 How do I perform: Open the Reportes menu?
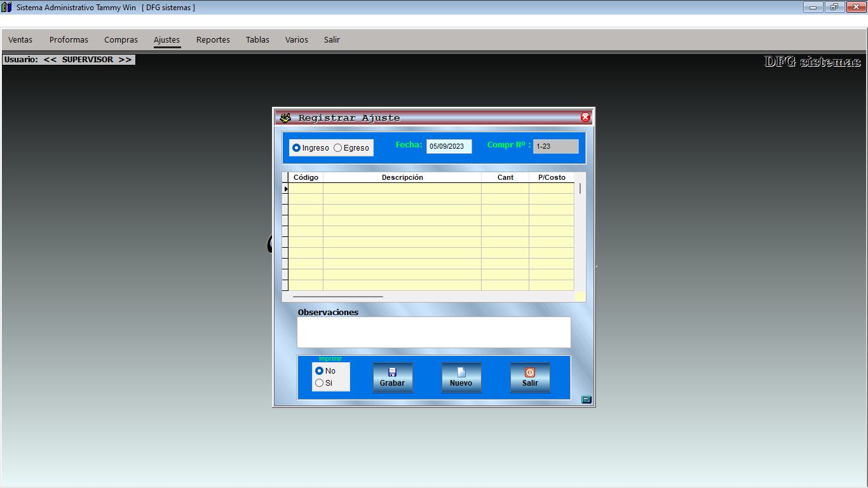(x=213, y=39)
